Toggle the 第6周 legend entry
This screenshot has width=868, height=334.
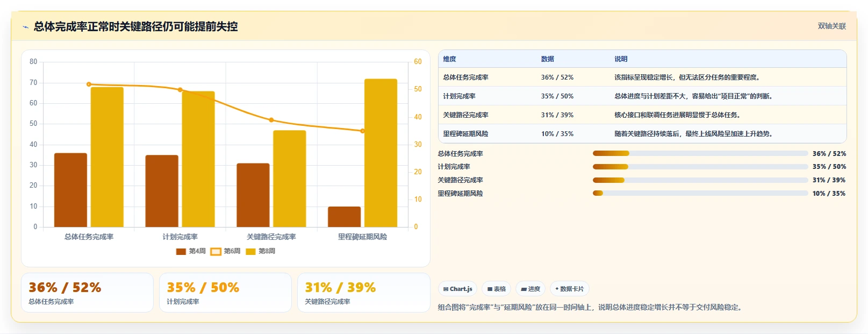click(x=225, y=251)
